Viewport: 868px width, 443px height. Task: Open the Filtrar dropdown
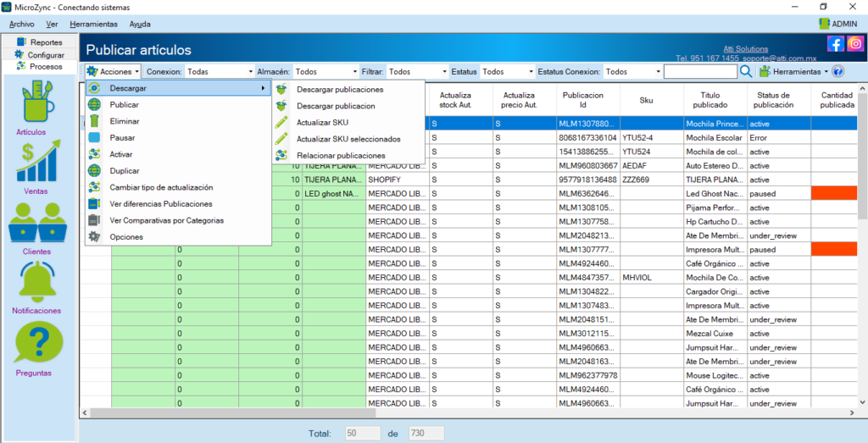point(417,71)
